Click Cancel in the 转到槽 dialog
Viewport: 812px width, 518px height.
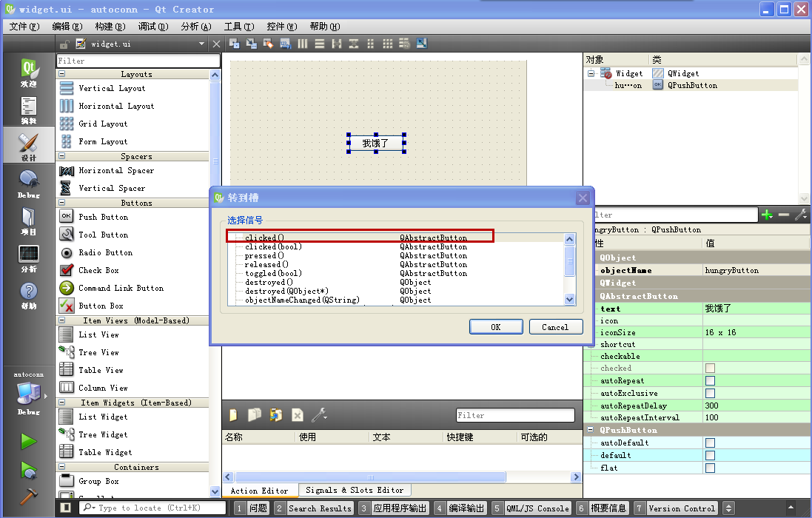coord(555,327)
